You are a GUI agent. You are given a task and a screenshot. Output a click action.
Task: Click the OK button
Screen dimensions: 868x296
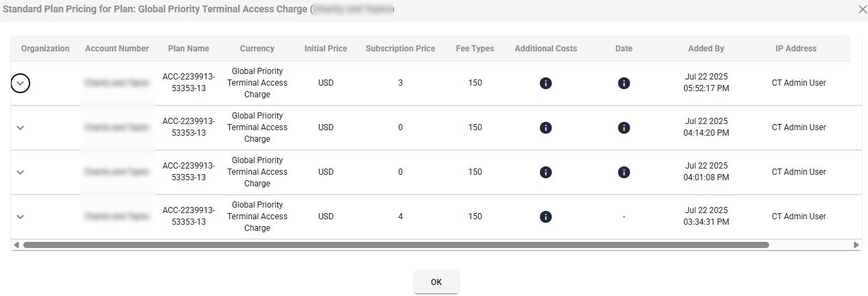[436, 282]
